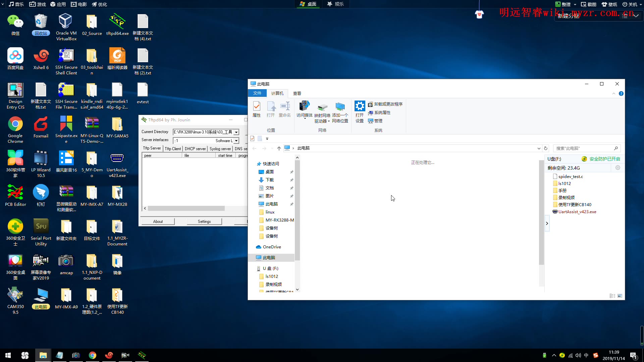Screen dimensions: 644x362
Task: Select the Tftp Client tab
Action: [x=173, y=148]
